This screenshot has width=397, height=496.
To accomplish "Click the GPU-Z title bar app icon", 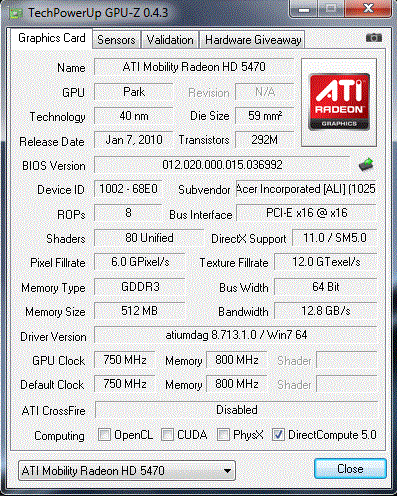I will (16, 13).
